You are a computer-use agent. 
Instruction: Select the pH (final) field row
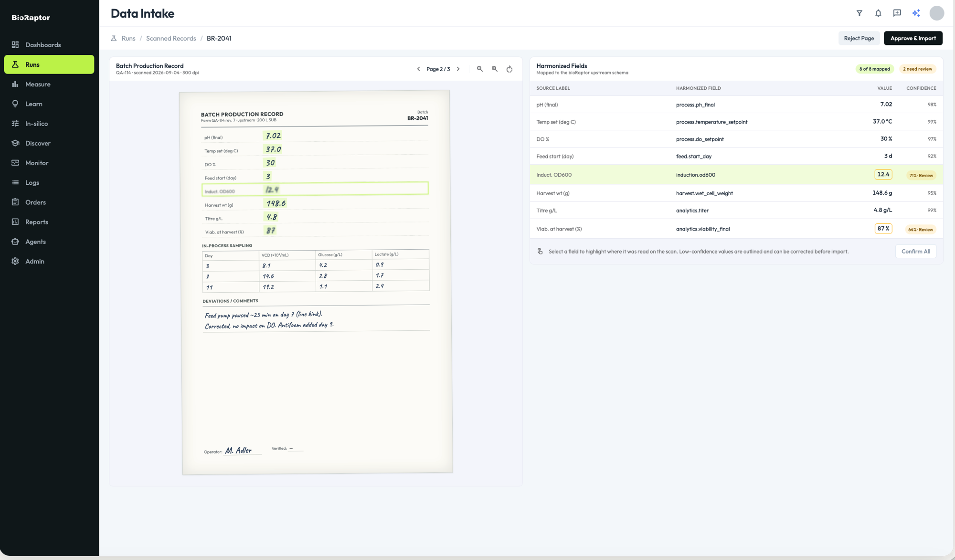point(736,105)
